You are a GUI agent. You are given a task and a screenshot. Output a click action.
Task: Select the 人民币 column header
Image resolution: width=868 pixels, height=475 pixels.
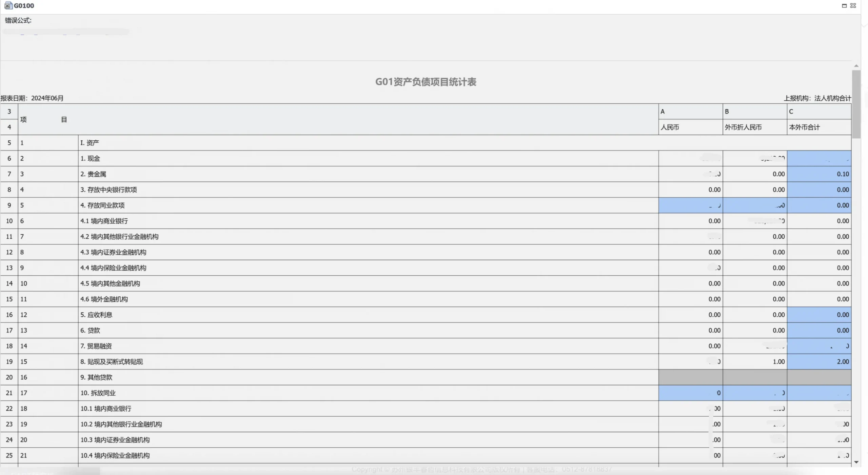pyautogui.click(x=670, y=127)
